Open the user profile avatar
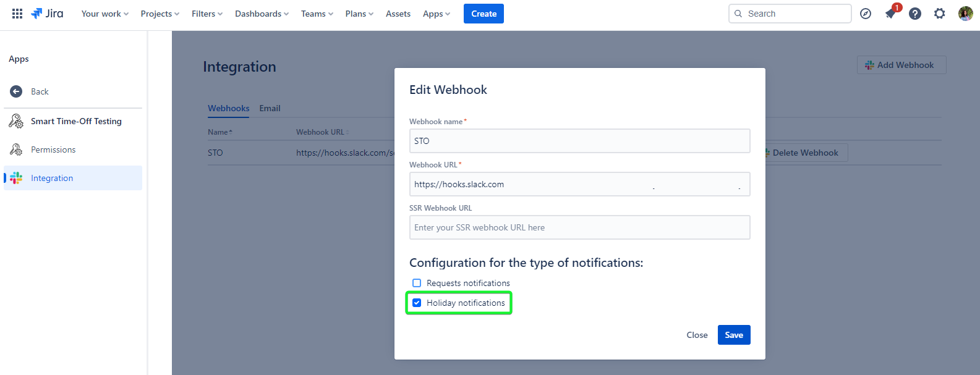This screenshot has width=980, height=375. click(965, 14)
